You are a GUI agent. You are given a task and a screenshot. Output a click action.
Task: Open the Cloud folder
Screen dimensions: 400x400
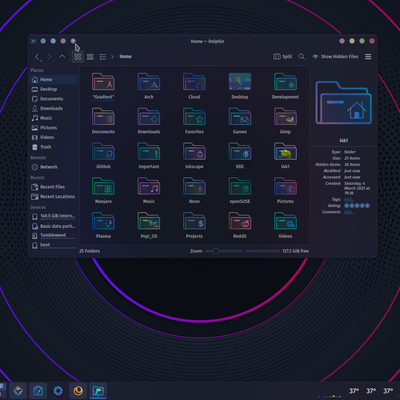click(194, 86)
